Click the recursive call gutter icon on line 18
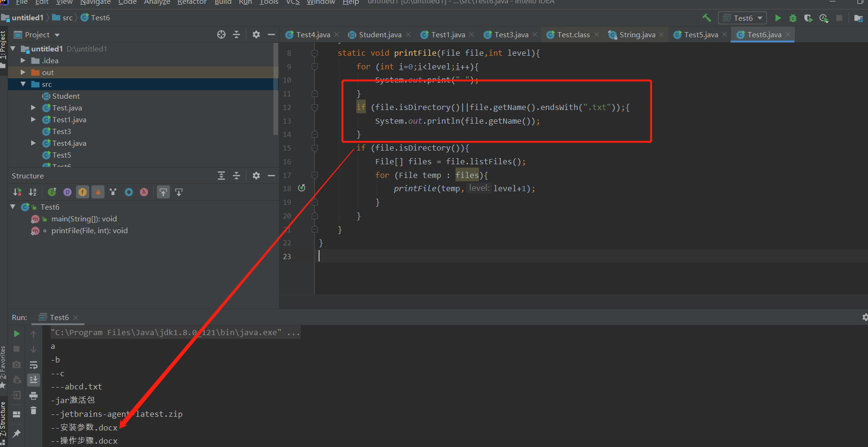868x447 pixels. click(x=302, y=188)
